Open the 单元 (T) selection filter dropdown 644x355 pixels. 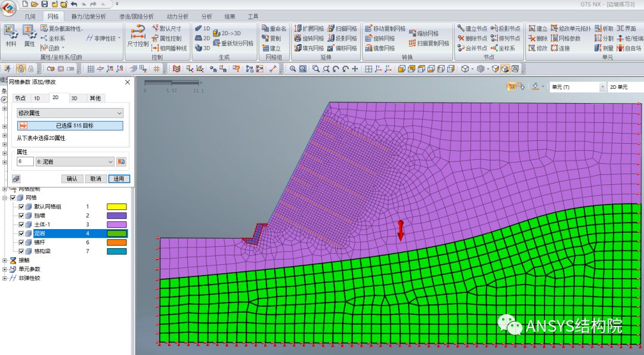(x=578, y=87)
